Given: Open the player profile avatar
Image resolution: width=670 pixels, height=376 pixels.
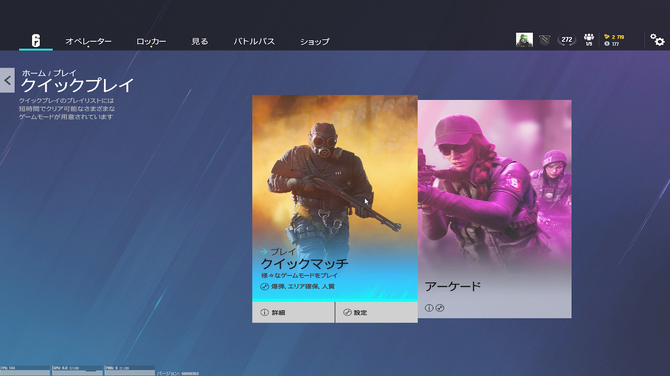Looking at the screenshot, I should point(524,40).
